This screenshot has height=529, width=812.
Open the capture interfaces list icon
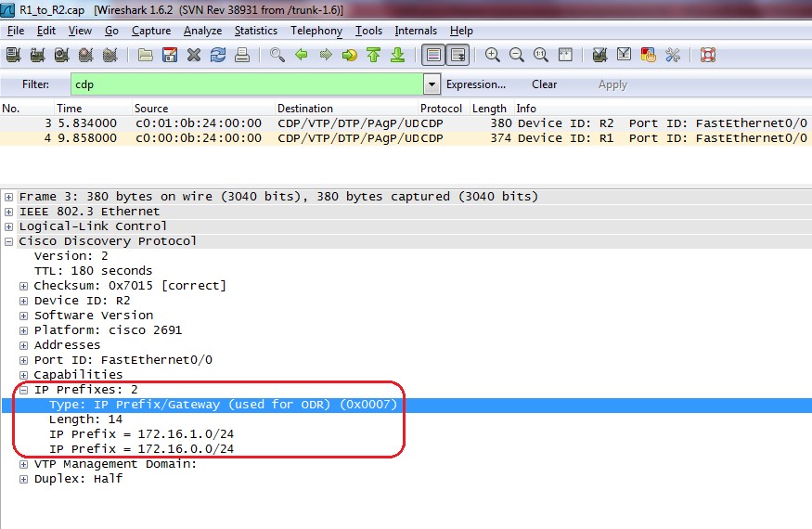(x=14, y=55)
